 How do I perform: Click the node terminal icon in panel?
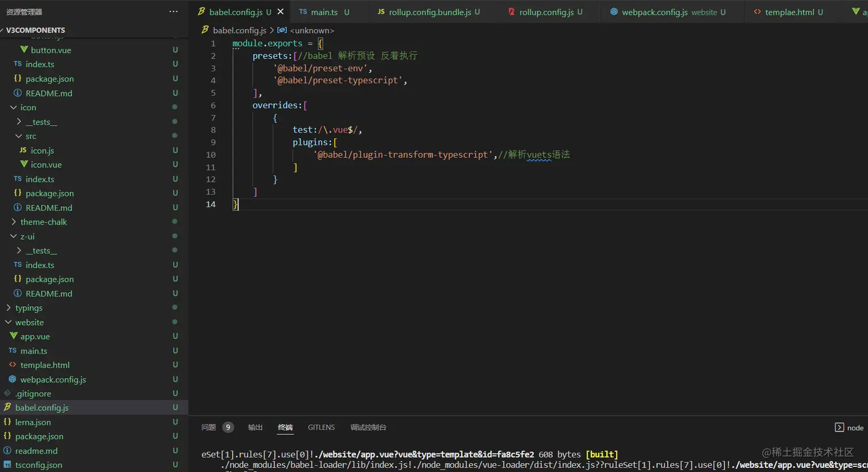pyautogui.click(x=839, y=427)
